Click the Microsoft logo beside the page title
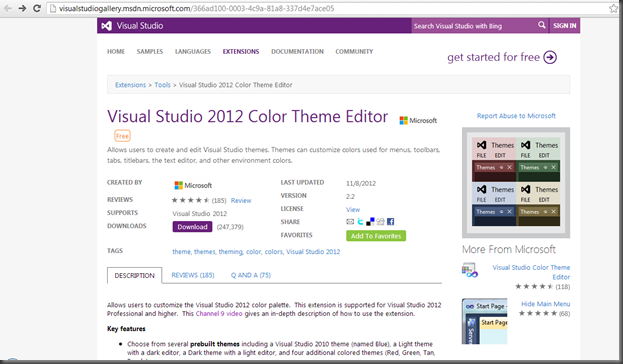 pos(418,120)
